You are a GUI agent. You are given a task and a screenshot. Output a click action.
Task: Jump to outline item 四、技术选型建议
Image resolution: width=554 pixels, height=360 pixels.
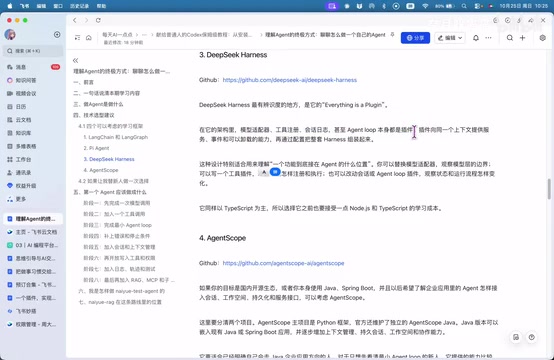point(94,115)
